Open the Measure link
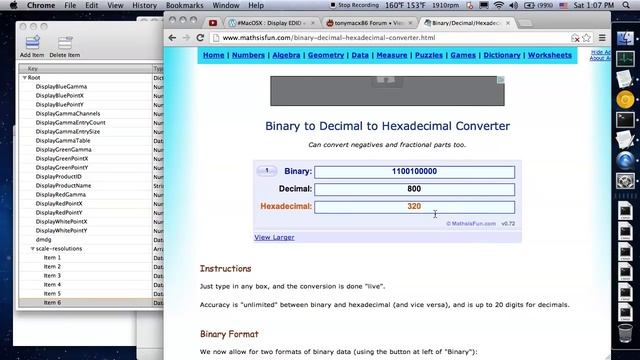This screenshot has width=640, height=360. 392,55
